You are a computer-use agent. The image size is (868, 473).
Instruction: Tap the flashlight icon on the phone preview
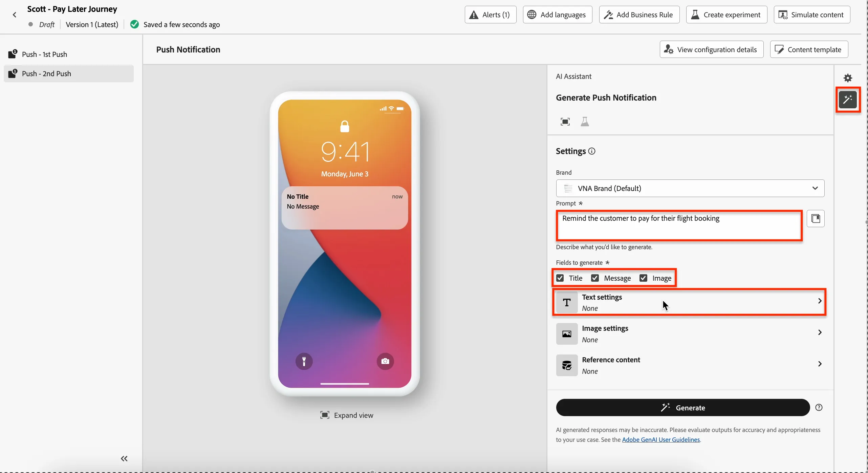304,361
